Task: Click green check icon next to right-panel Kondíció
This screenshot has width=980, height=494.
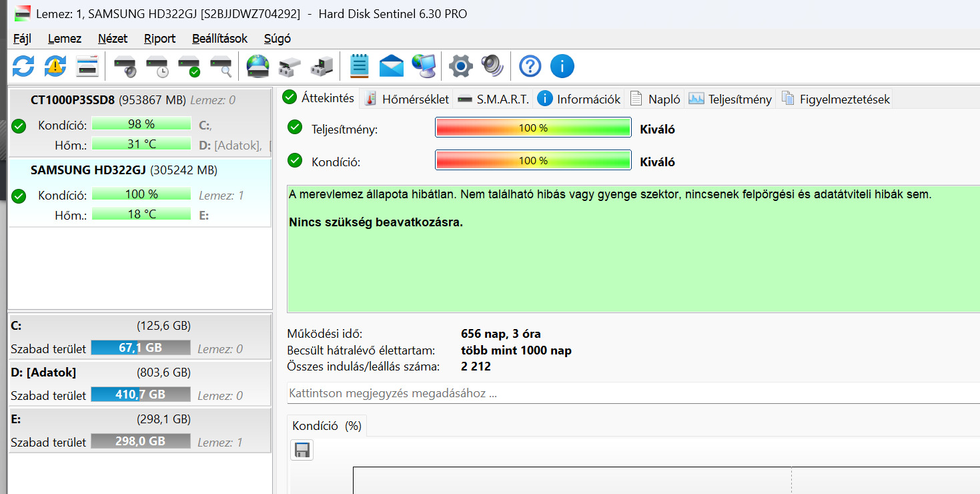Action: [294, 160]
